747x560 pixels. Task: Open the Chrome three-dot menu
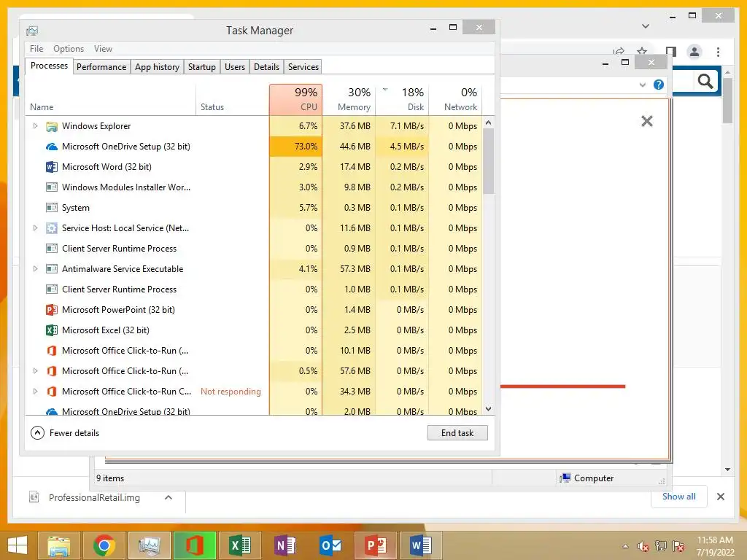718,52
